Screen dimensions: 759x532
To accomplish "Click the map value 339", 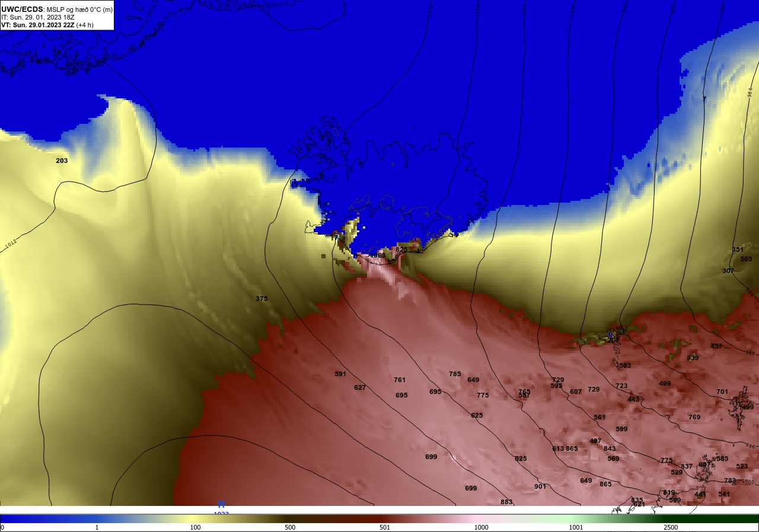I will (693, 358).
